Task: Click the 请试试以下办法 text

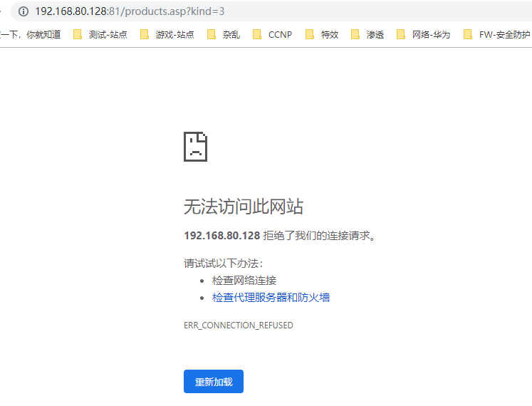Action: pos(223,264)
